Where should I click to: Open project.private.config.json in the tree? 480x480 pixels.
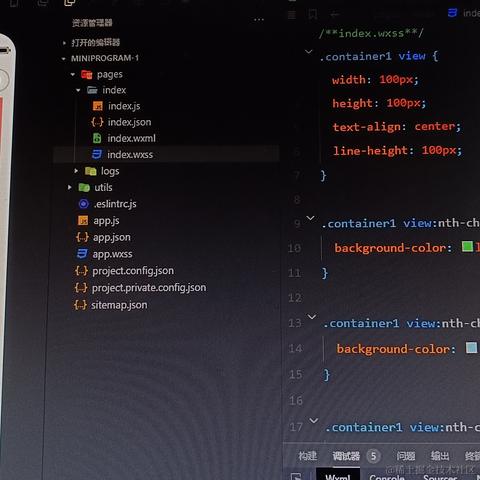click(149, 288)
